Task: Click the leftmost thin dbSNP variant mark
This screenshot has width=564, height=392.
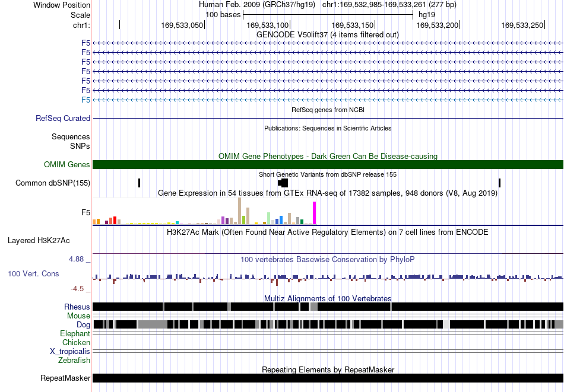Action: pyautogui.click(x=139, y=183)
